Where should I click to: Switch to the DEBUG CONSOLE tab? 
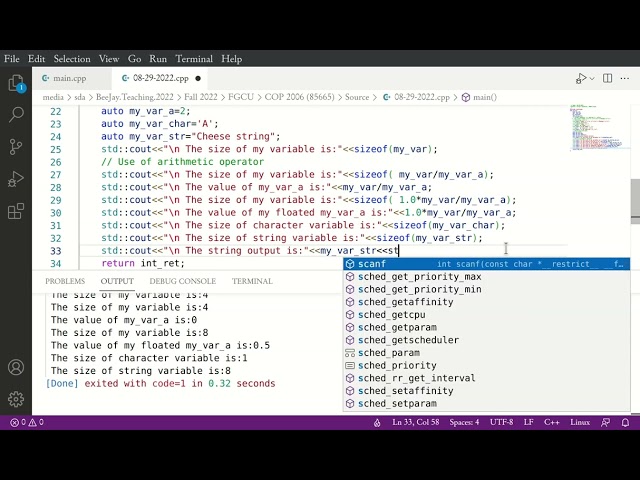coord(182,281)
